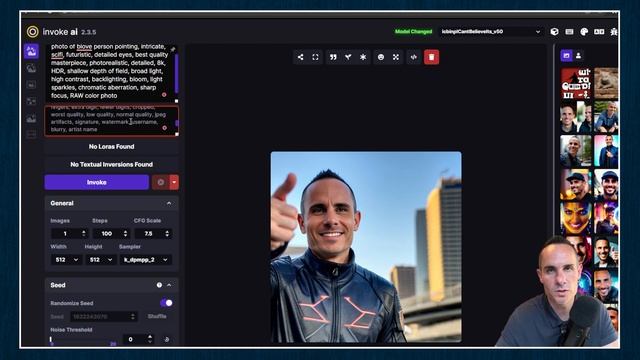This screenshot has height=360, width=640.
Task: Click the "Model Changed" status text
Action: point(413,32)
